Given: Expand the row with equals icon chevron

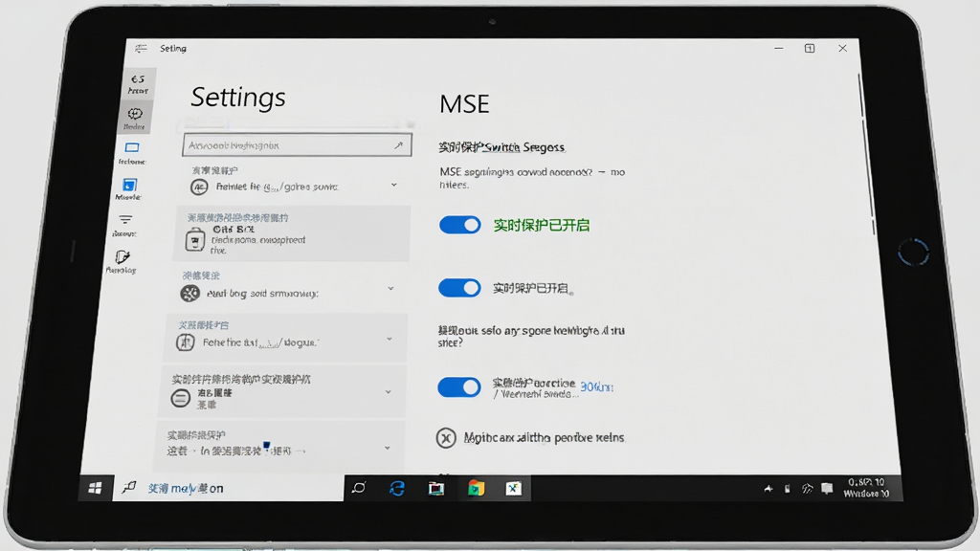Looking at the screenshot, I should 389,392.
